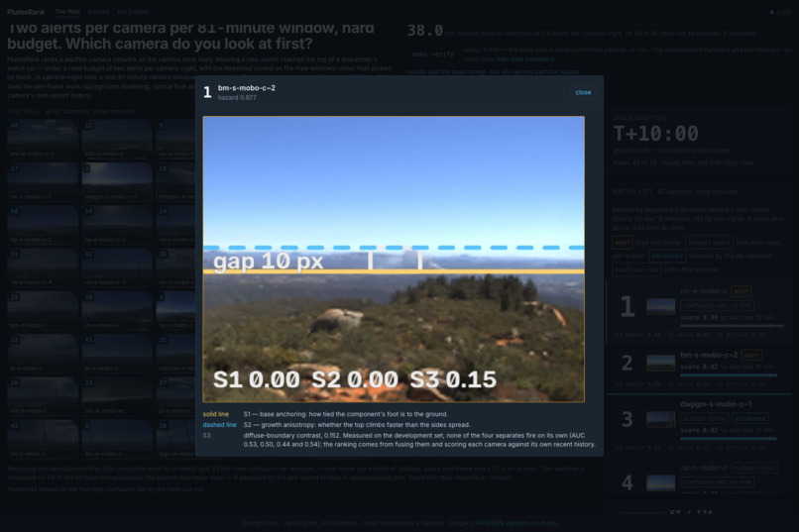Open wall camera tile ranked 54
The height and width of the screenshot is (532, 799).
[x=117, y=225]
